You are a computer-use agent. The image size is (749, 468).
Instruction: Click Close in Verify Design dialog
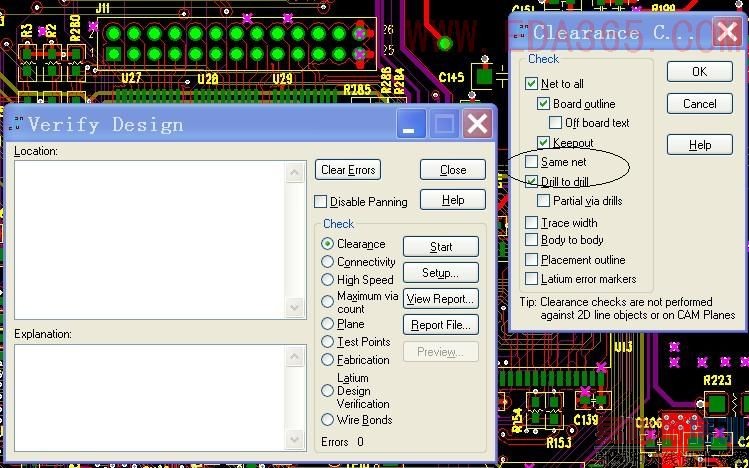(453, 170)
